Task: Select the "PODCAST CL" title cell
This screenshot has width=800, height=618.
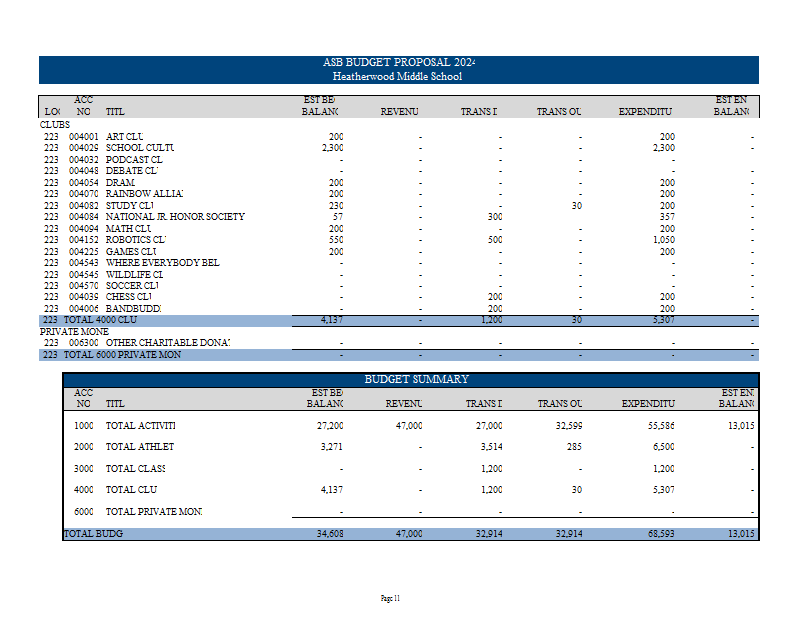Action: (x=134, y=159)
